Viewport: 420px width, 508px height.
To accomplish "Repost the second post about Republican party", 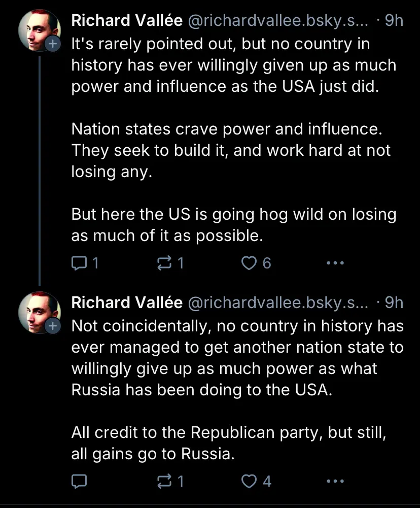I will click(x=165, y=481).
